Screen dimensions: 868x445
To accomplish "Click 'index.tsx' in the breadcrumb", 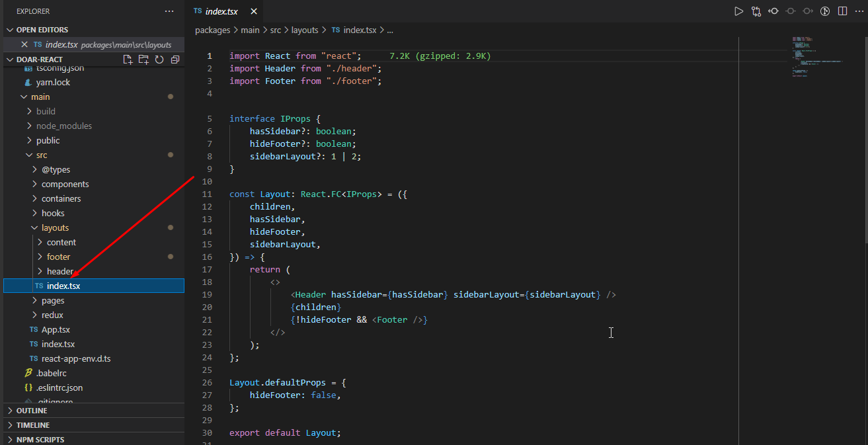I will [x=355, y=30].
